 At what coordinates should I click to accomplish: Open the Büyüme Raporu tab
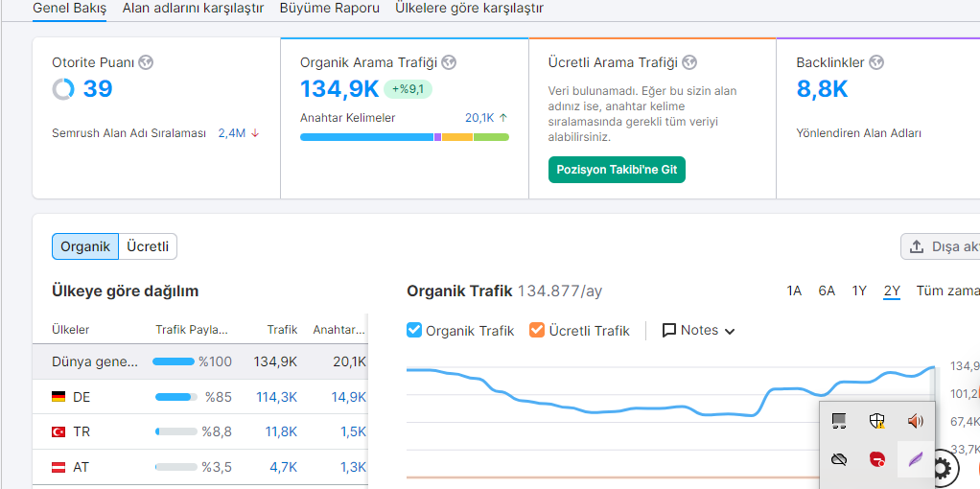coord(329,9)
